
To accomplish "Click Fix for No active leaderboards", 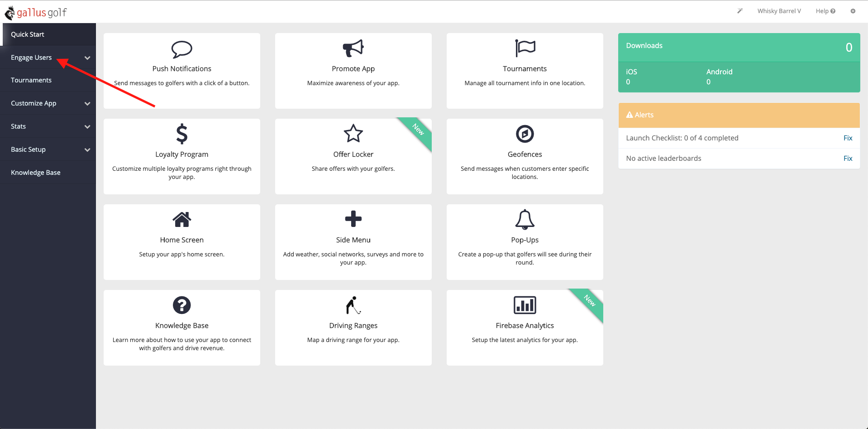I will pyautogui.click(x=848, y=159).
